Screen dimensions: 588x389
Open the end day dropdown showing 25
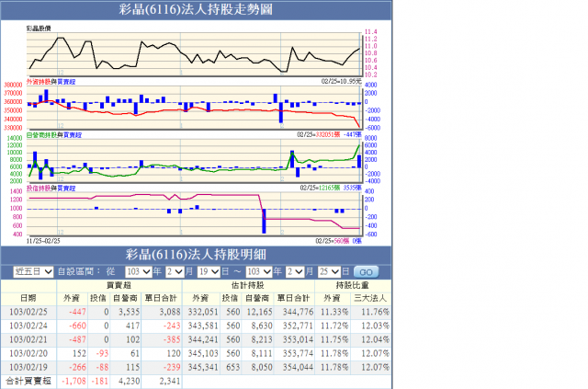[x=329, y=271]
